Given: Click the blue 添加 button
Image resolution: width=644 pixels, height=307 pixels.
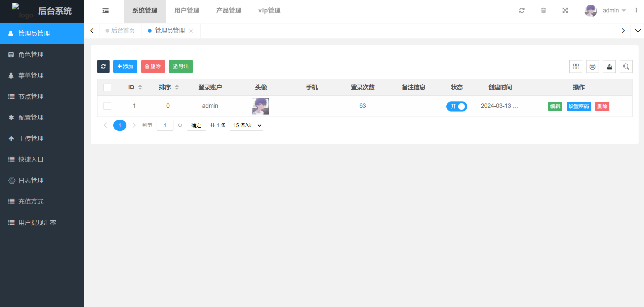Looking at the screenshot, I should click(x=125, y=67).
